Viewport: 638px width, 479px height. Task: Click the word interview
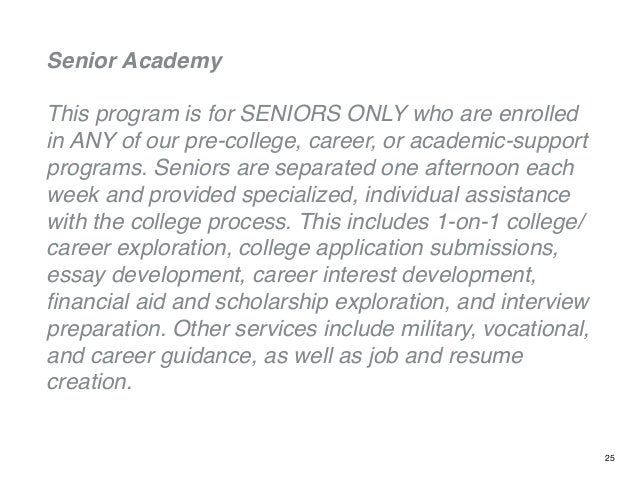[545, 302]
